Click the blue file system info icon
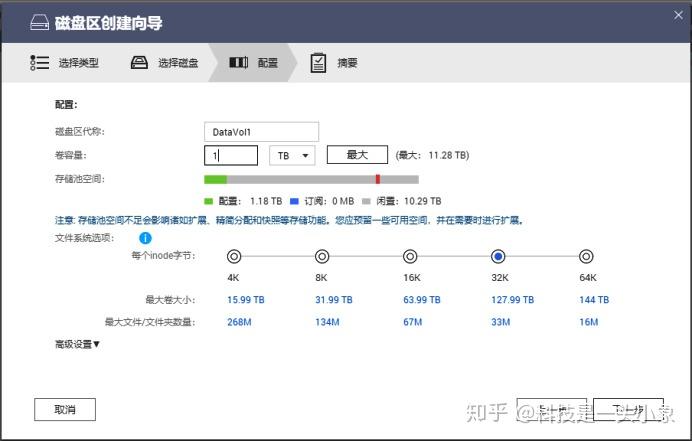The height and width of the screenshot is (441, 692). click(x=145, y=238)
